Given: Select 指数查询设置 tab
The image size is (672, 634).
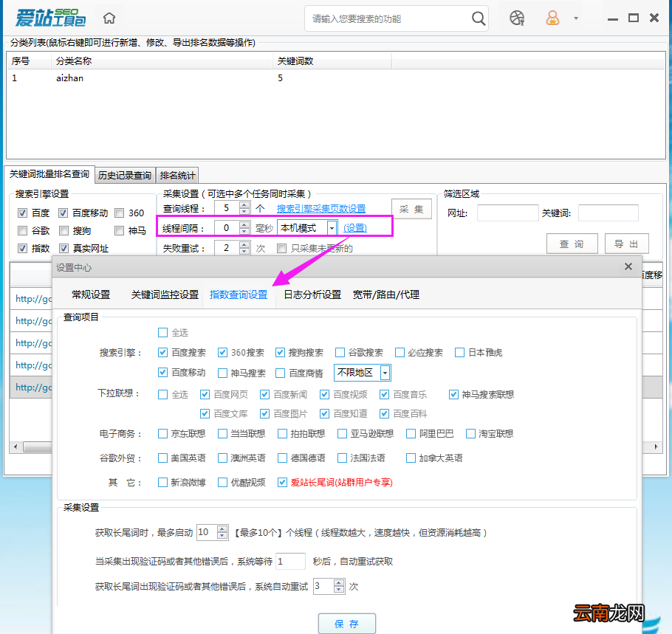Looking at the screenshot, I should (239, 294).
